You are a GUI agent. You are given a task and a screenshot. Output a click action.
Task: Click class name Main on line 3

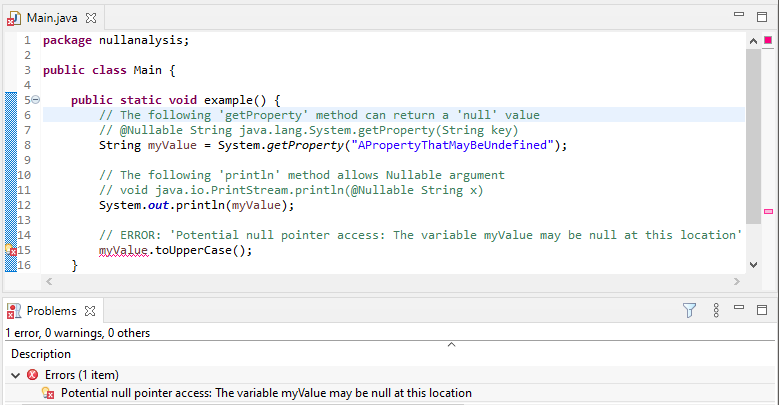tap(148, 70)
